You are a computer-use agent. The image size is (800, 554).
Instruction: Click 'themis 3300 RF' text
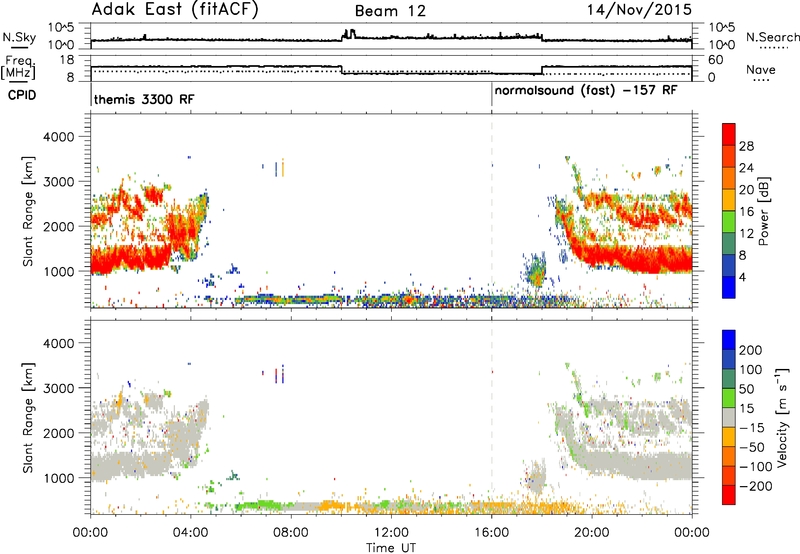144,99
